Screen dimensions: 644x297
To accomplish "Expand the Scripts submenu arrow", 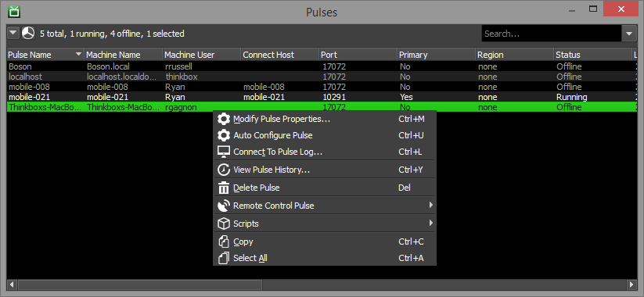I will coord(430,223).
